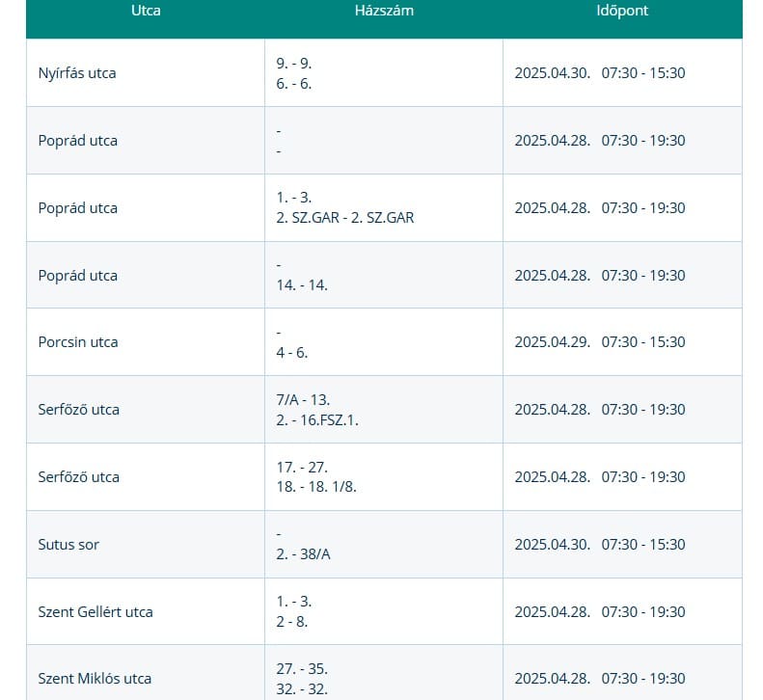
Task: Select the Sutus sor row name
Action: pos(68,545)
